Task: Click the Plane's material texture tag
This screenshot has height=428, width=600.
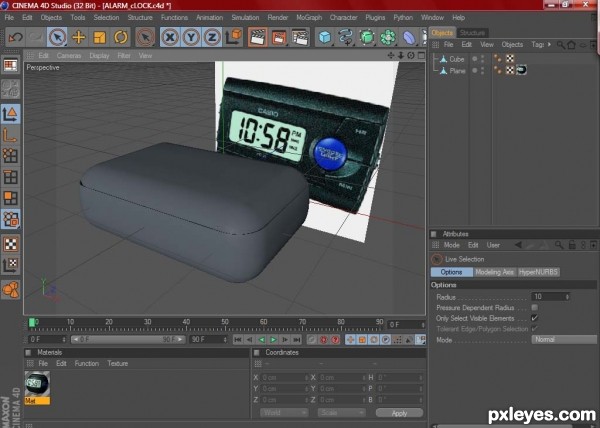Action: (x=521, y=70)
